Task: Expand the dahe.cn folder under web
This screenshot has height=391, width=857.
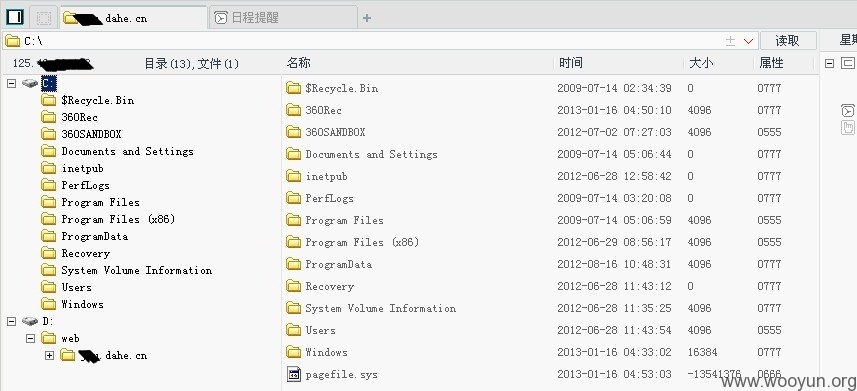Action: click(x=49, y=355)
